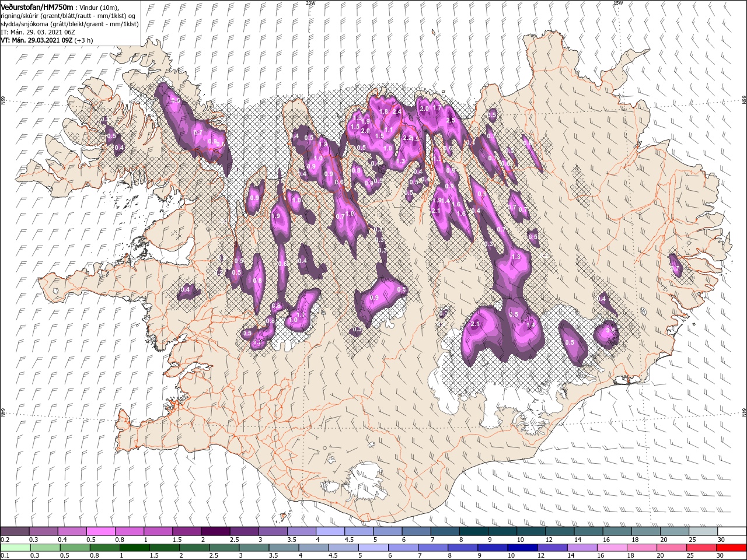
Task: Click the 64N latitude label on right edge
Action: click(x=744, y=412)
